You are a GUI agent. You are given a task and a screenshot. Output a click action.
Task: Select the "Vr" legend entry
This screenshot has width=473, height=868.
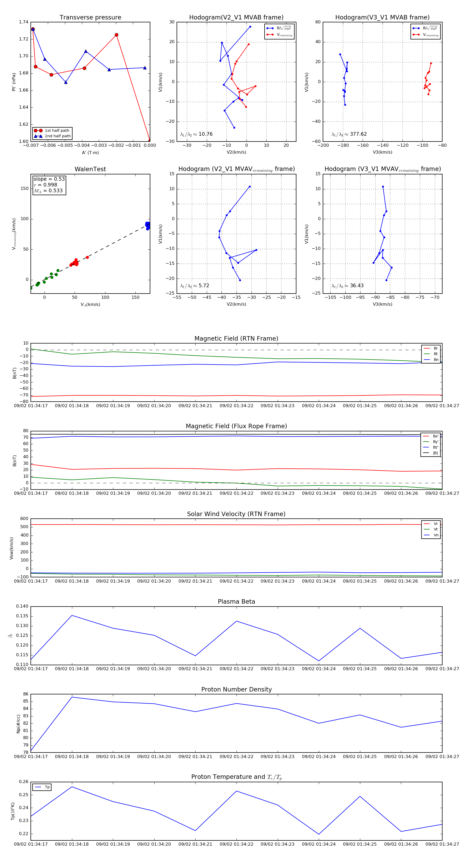click(431, 524)
